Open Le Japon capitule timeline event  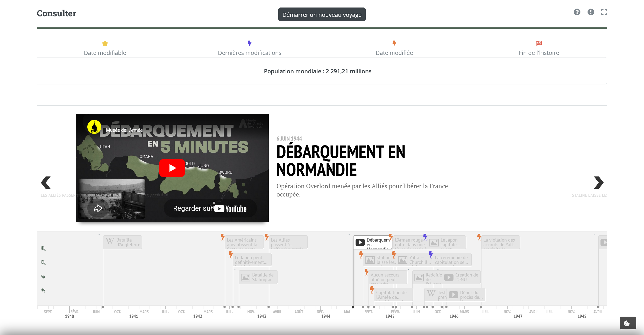click(x=447, y=242)
